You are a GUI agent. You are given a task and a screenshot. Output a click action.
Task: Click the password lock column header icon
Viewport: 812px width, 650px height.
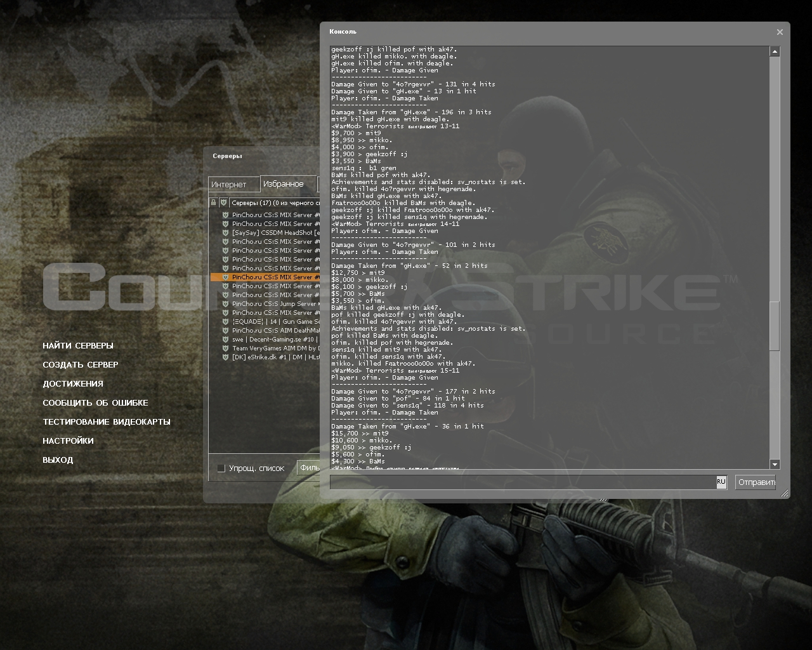214,203
